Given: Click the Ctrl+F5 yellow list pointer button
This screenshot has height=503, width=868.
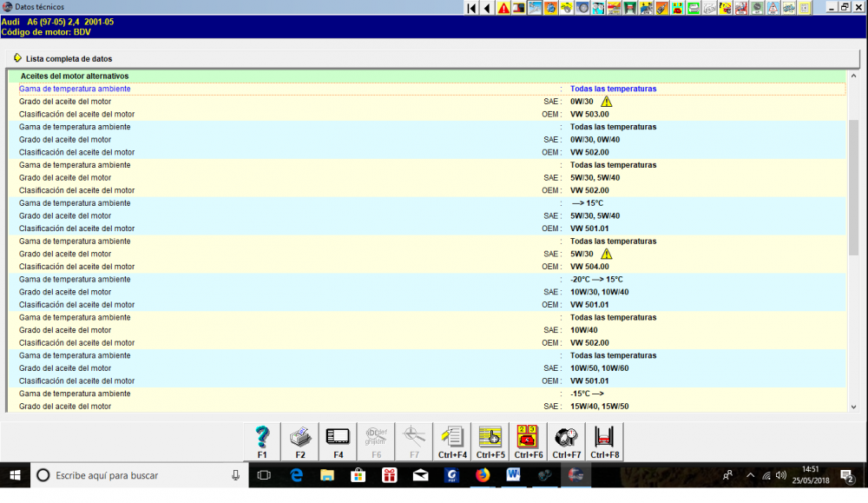Looking at the screenshot, I should (x=490, y=441).
